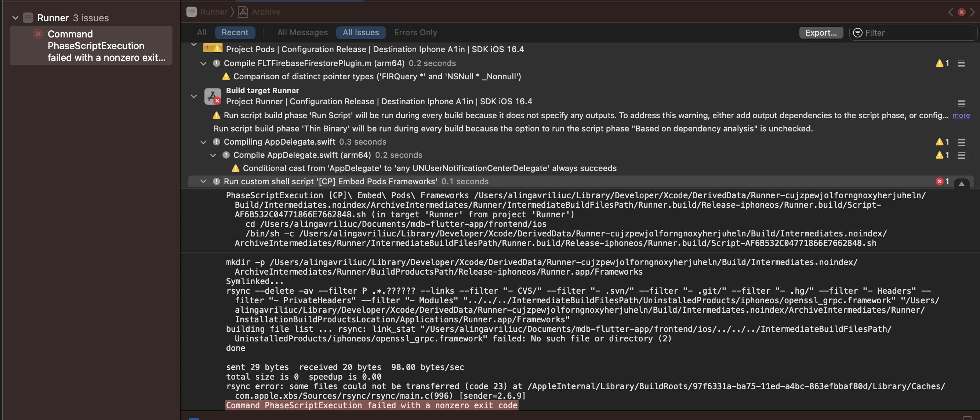Screen dimensions: 980x420
Task: Switch the log to All Messages
Action: point(302,33)
